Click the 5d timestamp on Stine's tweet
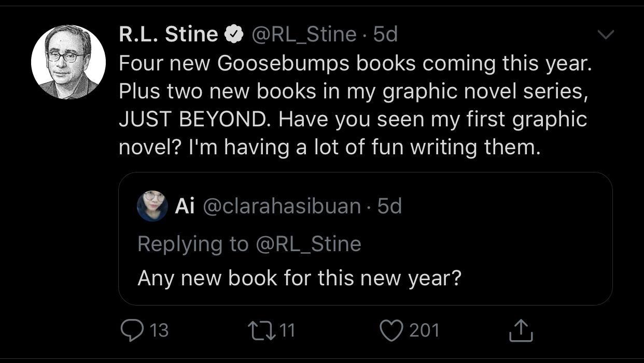 tap(384, 34)
